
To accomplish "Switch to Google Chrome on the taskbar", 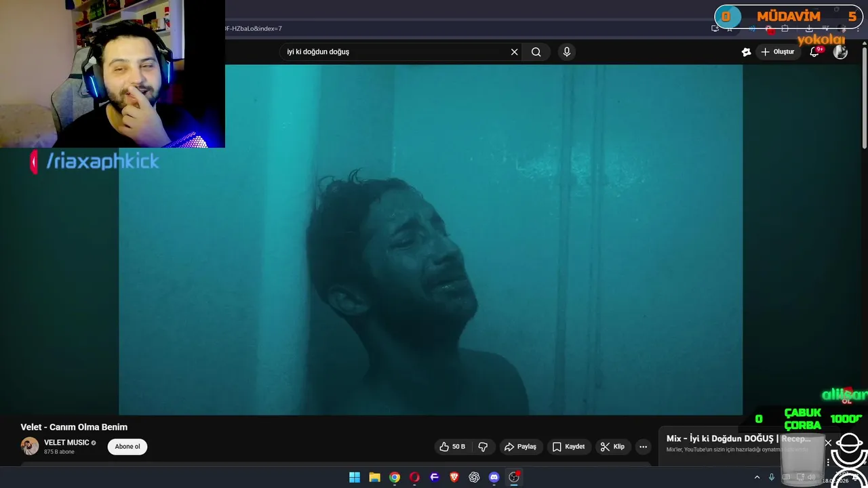I will pos(395,477).
